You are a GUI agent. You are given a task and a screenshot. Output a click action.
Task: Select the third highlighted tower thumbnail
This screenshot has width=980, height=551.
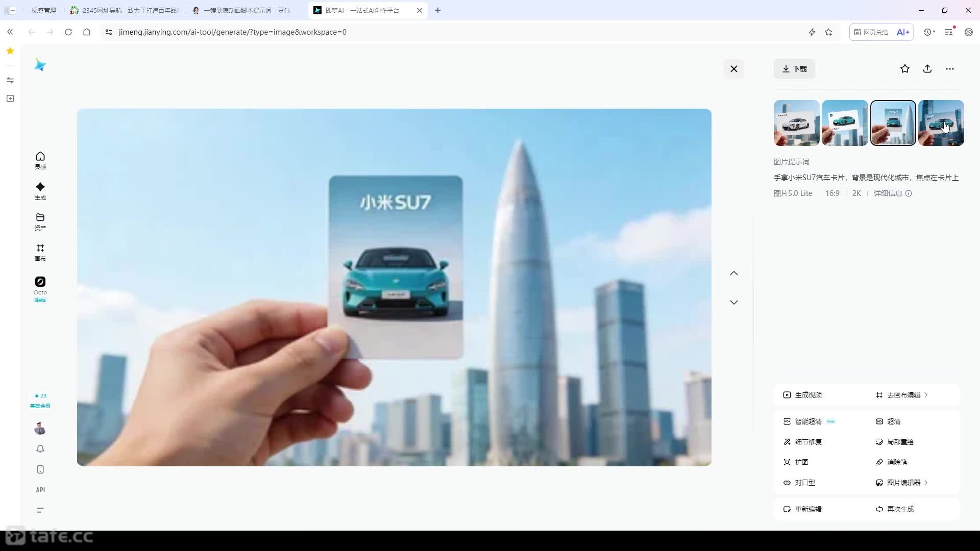[893, 123]
